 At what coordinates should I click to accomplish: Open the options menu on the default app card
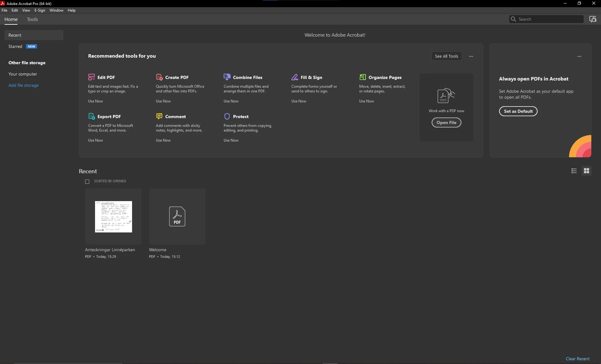point(579,56)
